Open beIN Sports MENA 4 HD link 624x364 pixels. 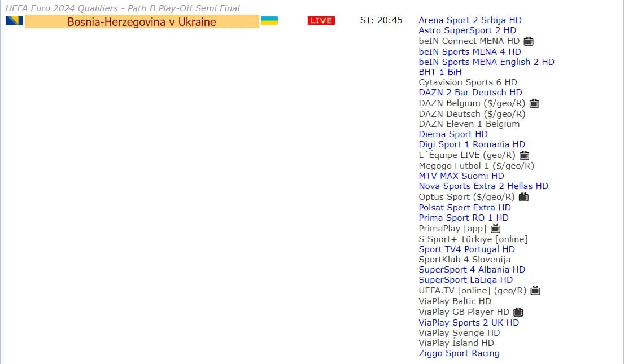pyautogui.click(x=470, y=52)
